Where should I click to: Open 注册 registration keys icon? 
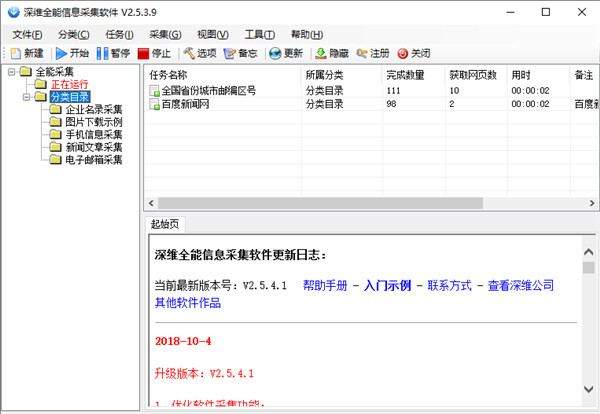click(x=362, y=53)
